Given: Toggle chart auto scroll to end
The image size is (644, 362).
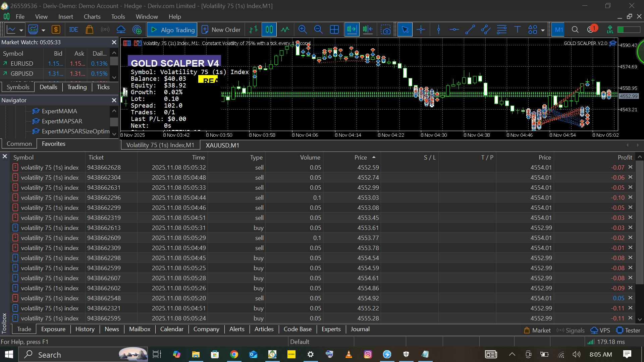Looking at the screenshot, I should [x=352, y=30].
